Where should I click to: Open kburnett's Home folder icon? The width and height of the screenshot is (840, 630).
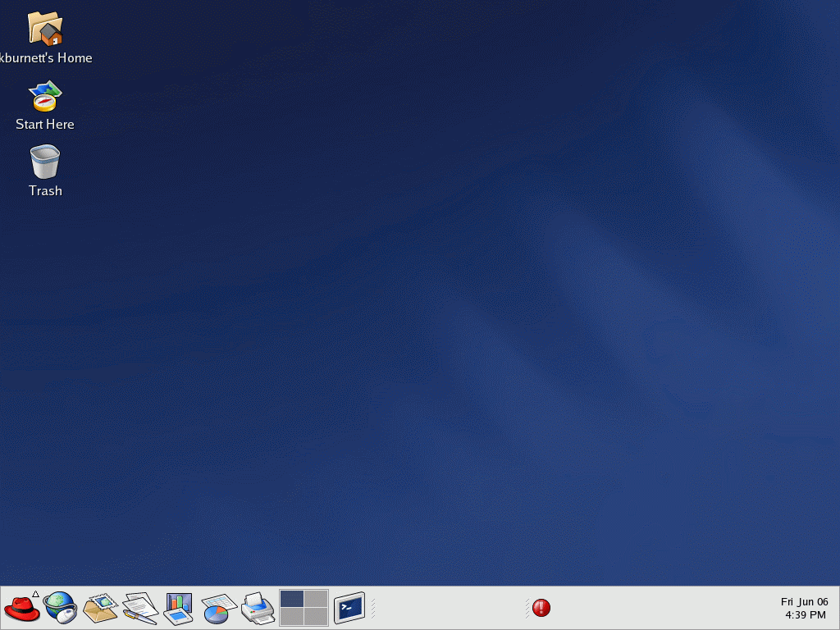[x=45, y=29]
